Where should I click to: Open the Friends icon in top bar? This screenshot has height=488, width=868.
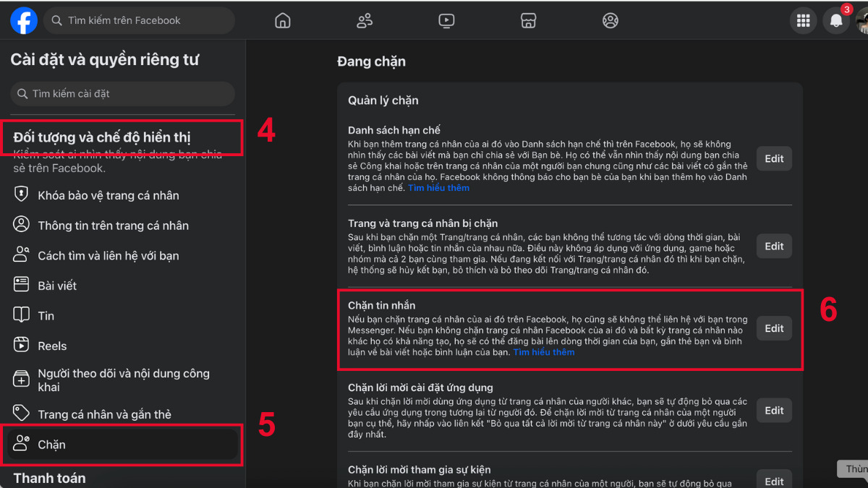pos(365,21)
